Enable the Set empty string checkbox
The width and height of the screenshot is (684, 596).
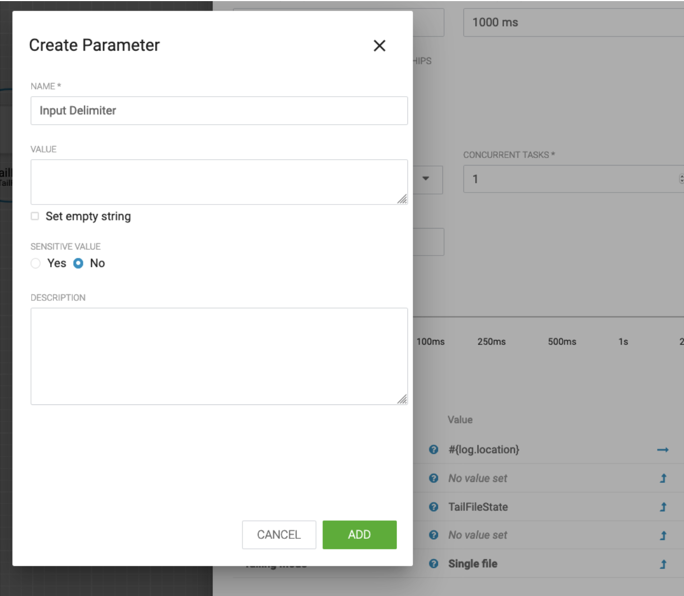coord(35,216)
